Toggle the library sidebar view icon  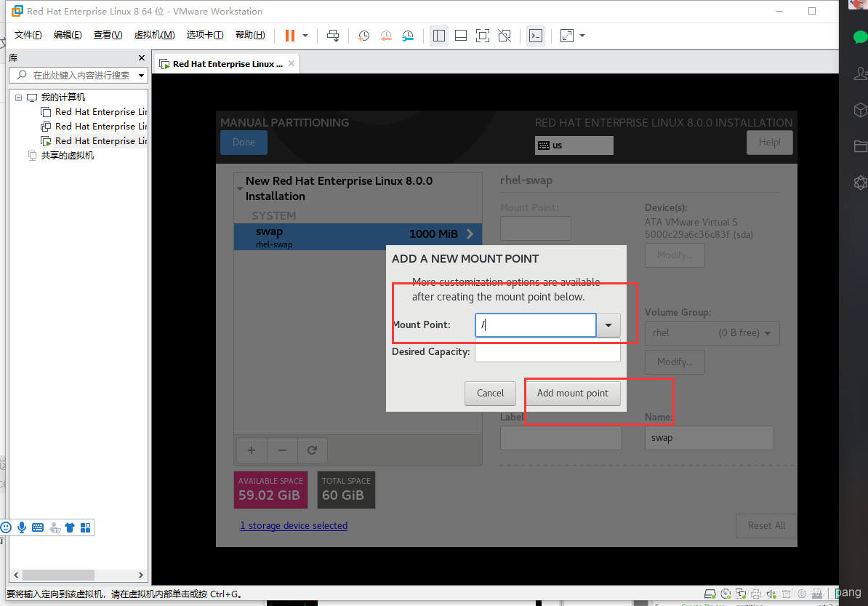coord(439,36)
